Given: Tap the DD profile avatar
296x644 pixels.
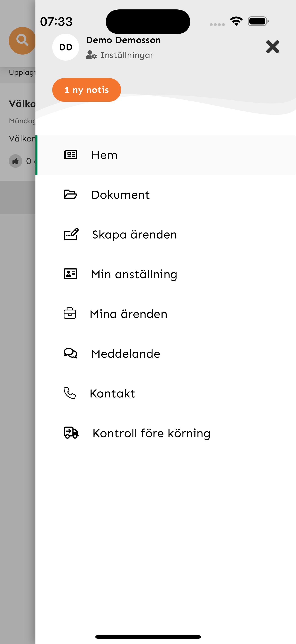Looking at the screenshot, I should (66, 47).
